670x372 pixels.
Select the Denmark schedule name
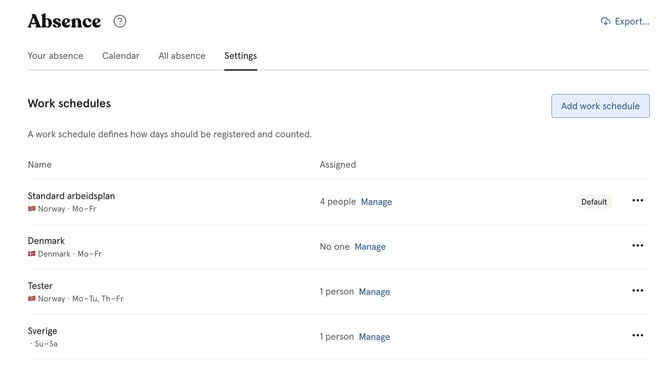46,240
